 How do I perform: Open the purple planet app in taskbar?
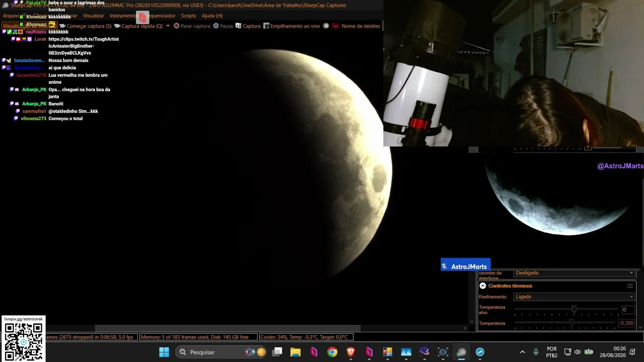(x=425, y=352)
